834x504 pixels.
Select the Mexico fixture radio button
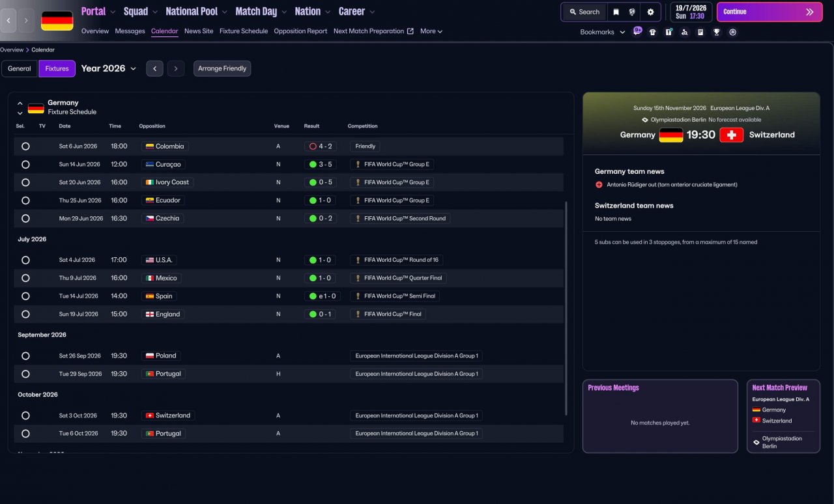25,278
